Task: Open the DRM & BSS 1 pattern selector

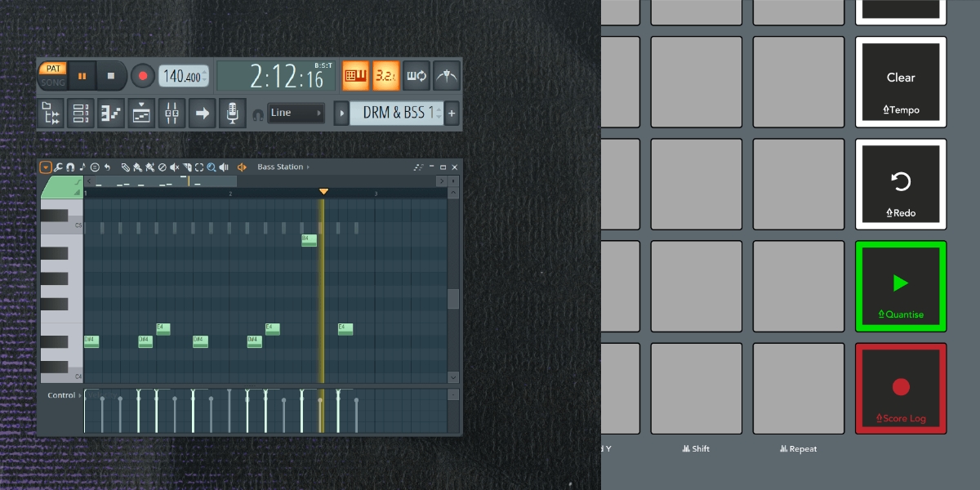Action: click(x=397, y=113)
